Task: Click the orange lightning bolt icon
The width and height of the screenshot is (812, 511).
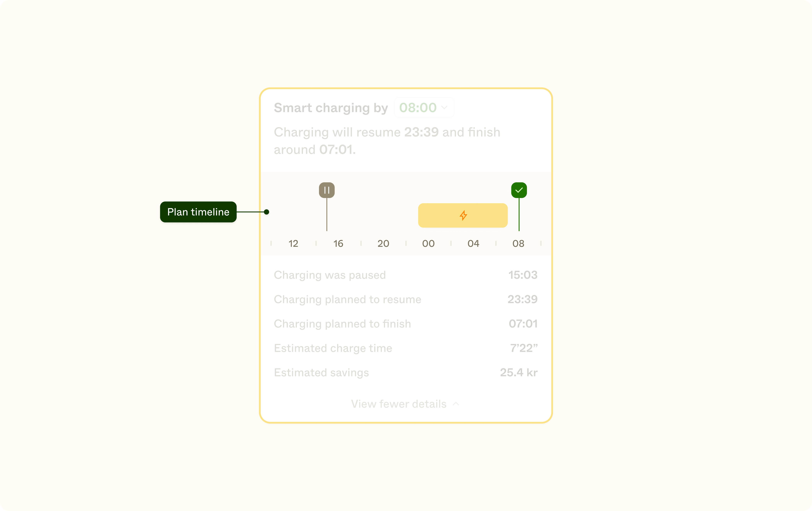Action: tap(463, 215)
